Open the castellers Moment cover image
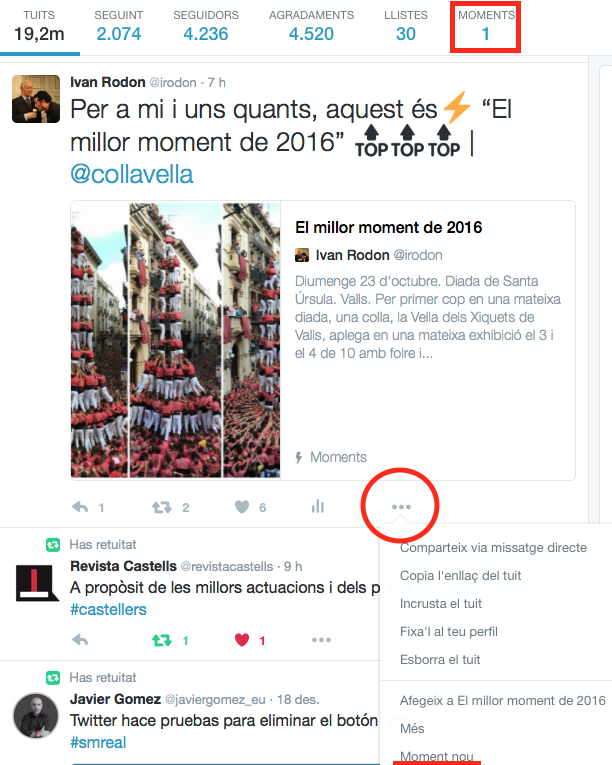This screenshot has height=765, width=612. [176, 340]
